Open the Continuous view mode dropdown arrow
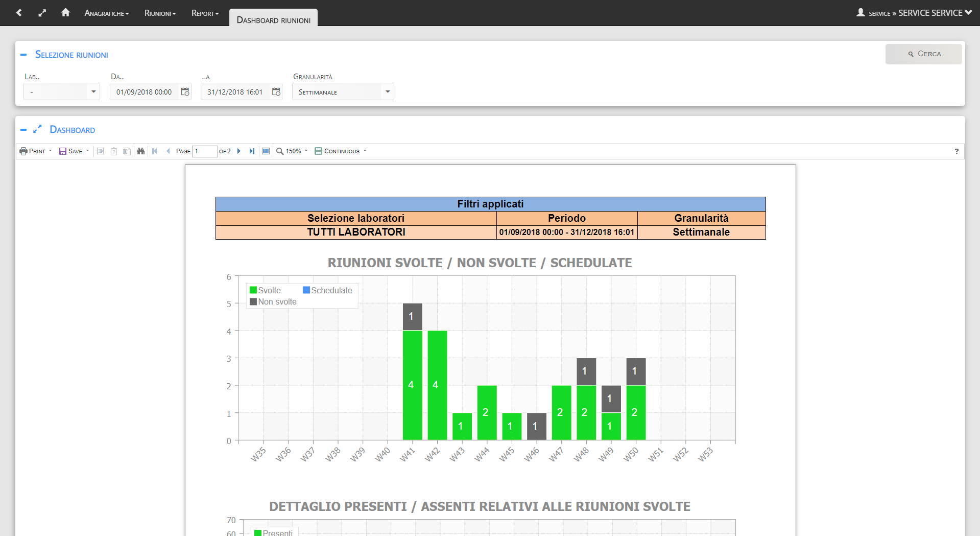This screenshot has width=980, height=536. [365, 151]
